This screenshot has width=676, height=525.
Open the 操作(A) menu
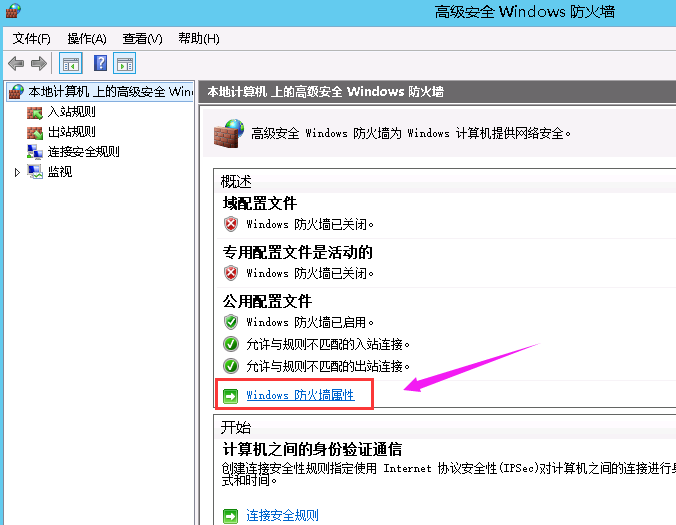[x=87, y=39]
